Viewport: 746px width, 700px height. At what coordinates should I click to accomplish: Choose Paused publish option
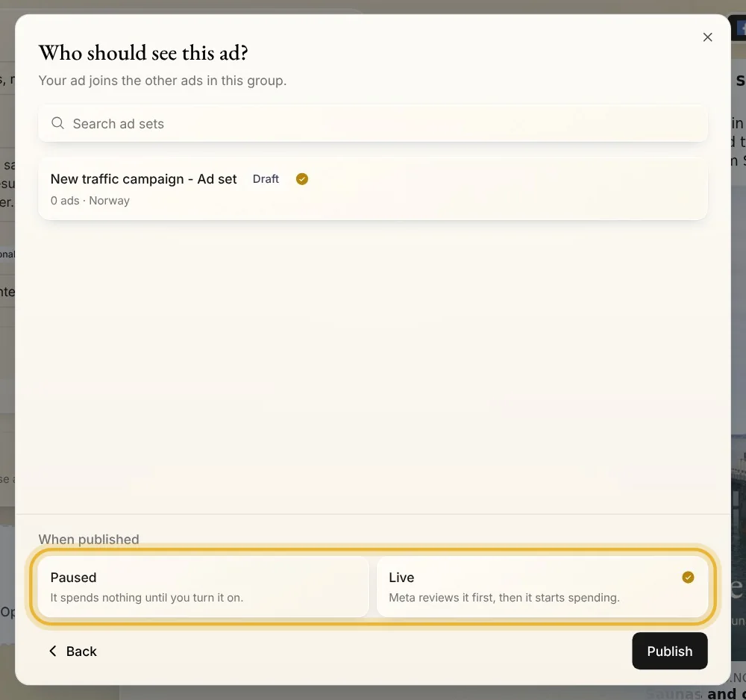tap(204, 587)
